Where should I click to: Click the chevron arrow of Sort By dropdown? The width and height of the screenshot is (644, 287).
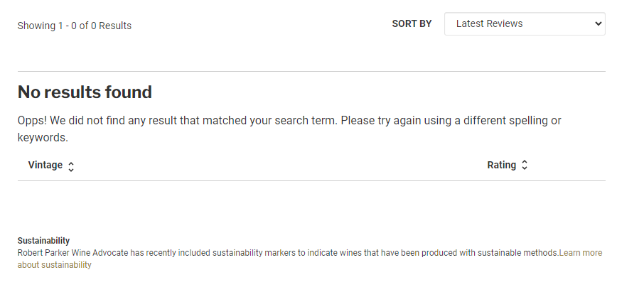pos(597,23)
